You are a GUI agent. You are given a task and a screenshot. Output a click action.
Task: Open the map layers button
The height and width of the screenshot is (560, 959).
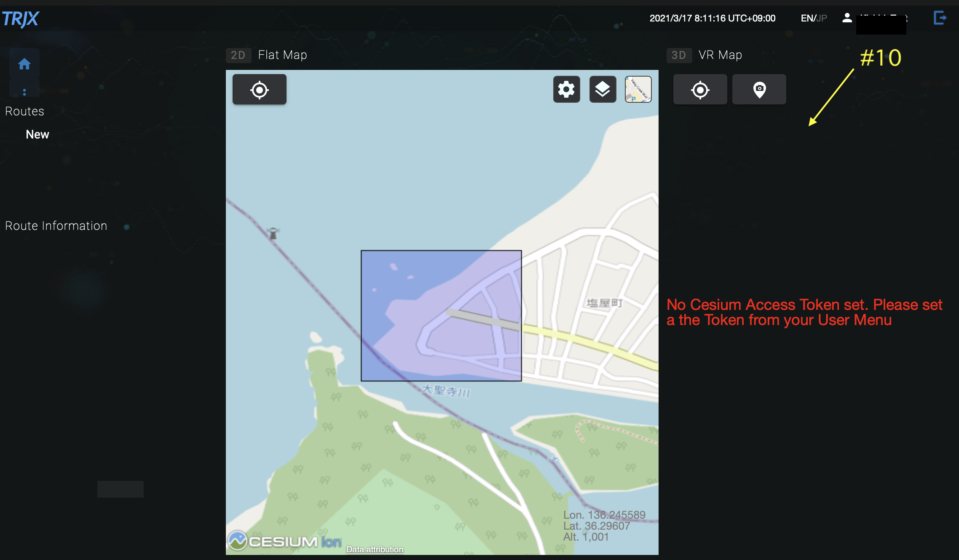click(603, 90)
